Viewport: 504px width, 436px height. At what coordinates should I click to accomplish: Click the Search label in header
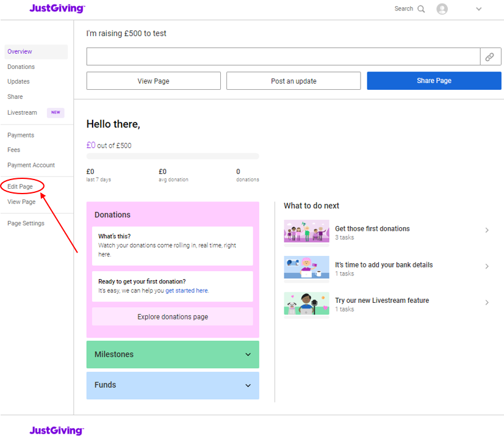pos(404,9)
